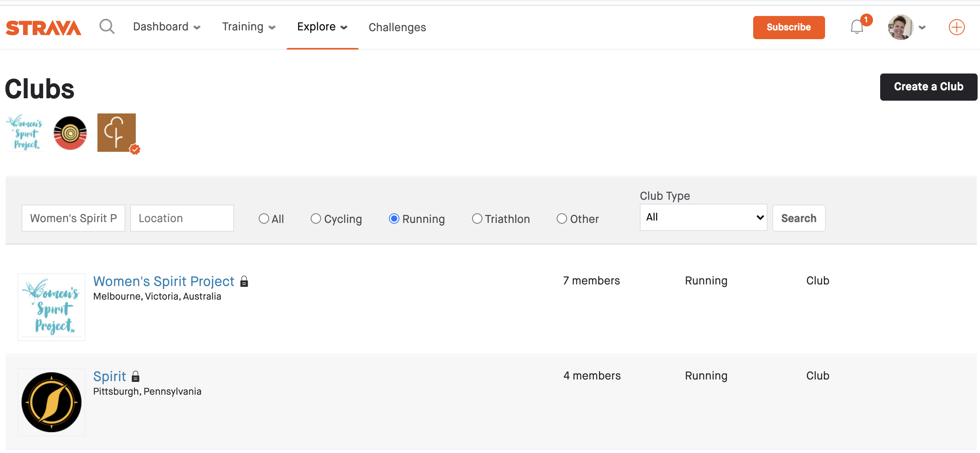The image size is (980, 453).
Task: Select the Cycling radio button
Action: 315,219
